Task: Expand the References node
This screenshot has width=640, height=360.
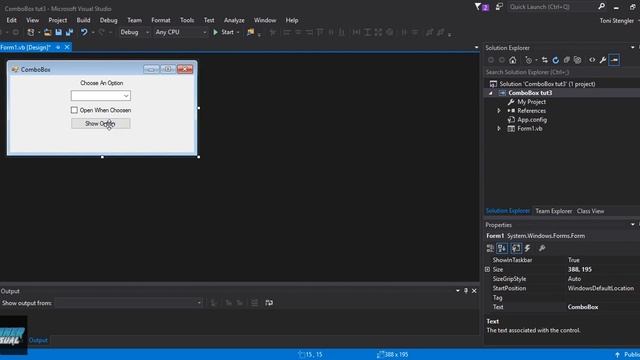Action: tap(498, 111)
